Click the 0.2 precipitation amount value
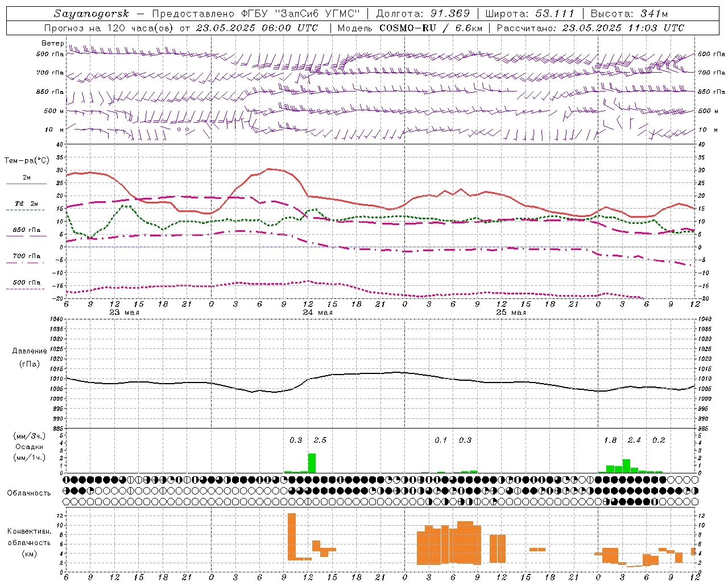728x582 pixels. pyautogui.click(x=659, y=440)
